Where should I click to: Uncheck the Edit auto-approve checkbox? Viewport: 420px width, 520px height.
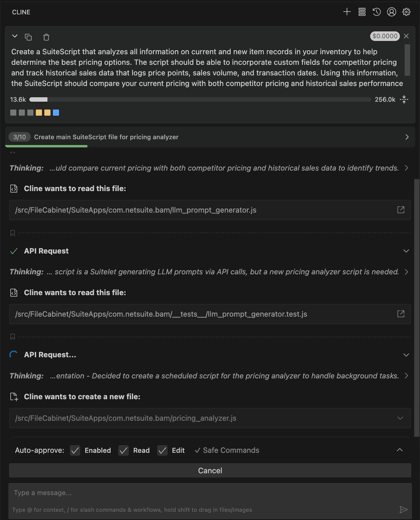point(162,450)
